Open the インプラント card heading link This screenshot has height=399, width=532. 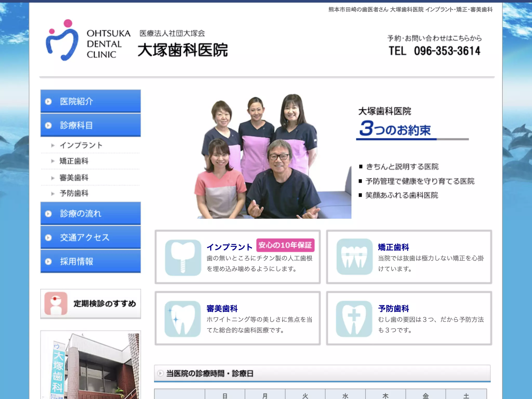pos(229,247)
